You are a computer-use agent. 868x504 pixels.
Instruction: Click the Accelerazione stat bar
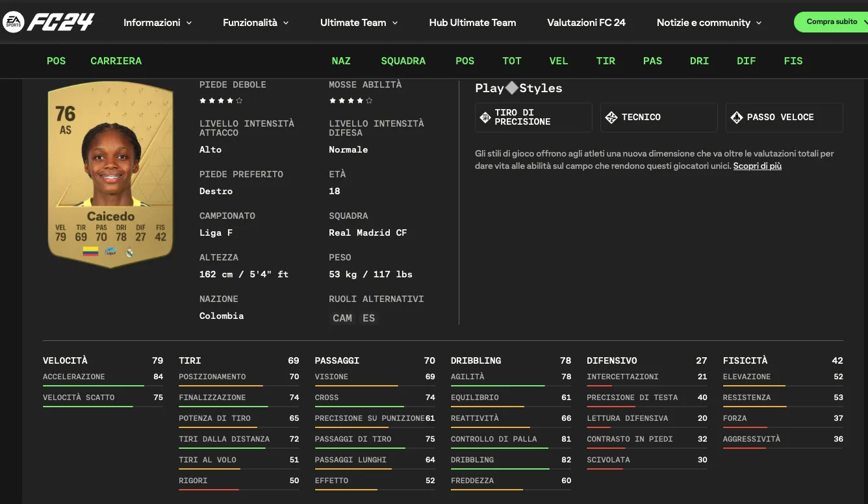point(103,386)
